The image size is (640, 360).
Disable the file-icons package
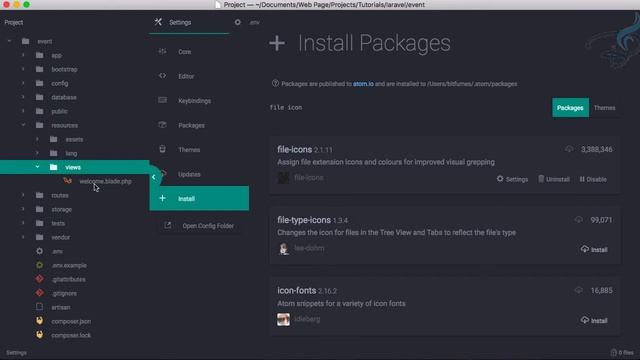pos(593,179)
